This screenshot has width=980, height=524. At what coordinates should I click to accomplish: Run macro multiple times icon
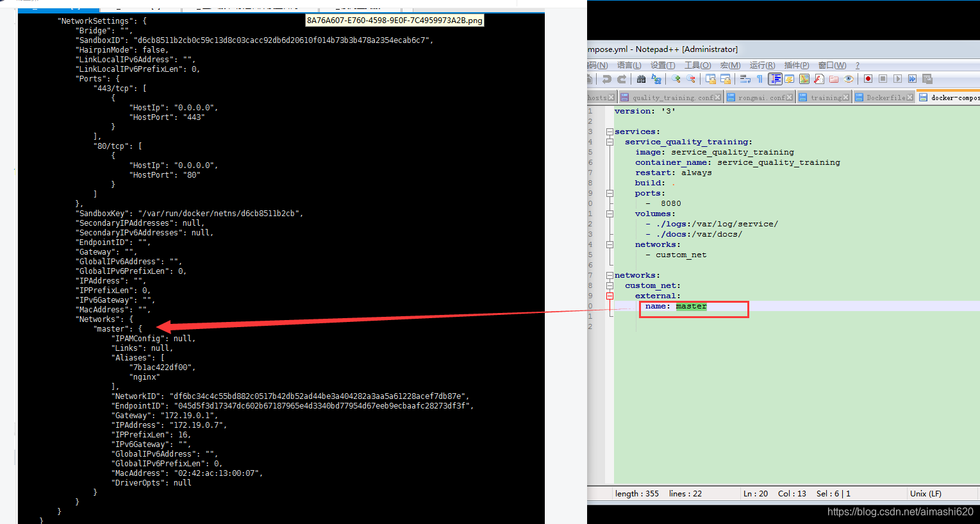(912, 78)
